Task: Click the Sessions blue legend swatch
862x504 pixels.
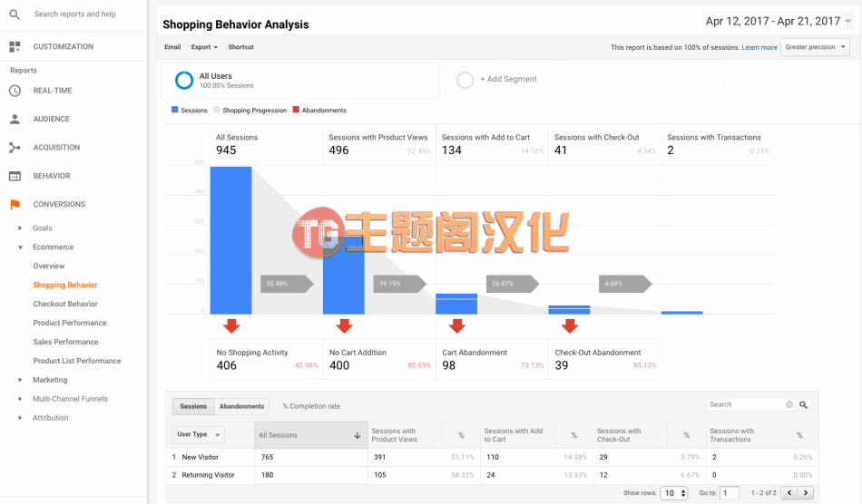Action: pos(175,110)
